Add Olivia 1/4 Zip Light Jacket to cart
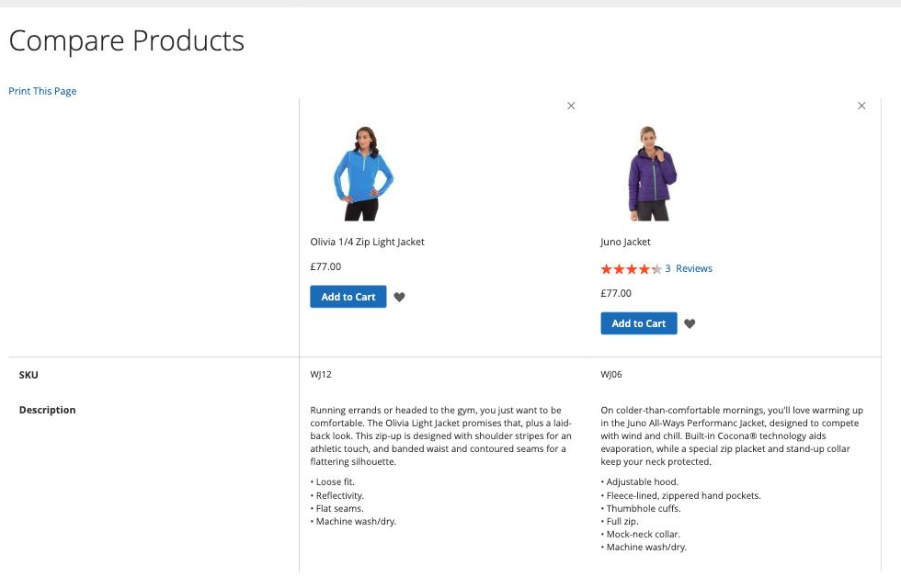The image size is (901, 588). [348, 297]
